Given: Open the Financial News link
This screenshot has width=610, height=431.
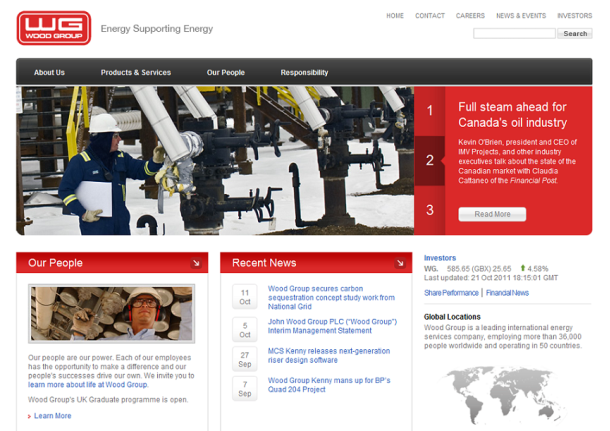Looking at the screenshot, I should (508, 293).
